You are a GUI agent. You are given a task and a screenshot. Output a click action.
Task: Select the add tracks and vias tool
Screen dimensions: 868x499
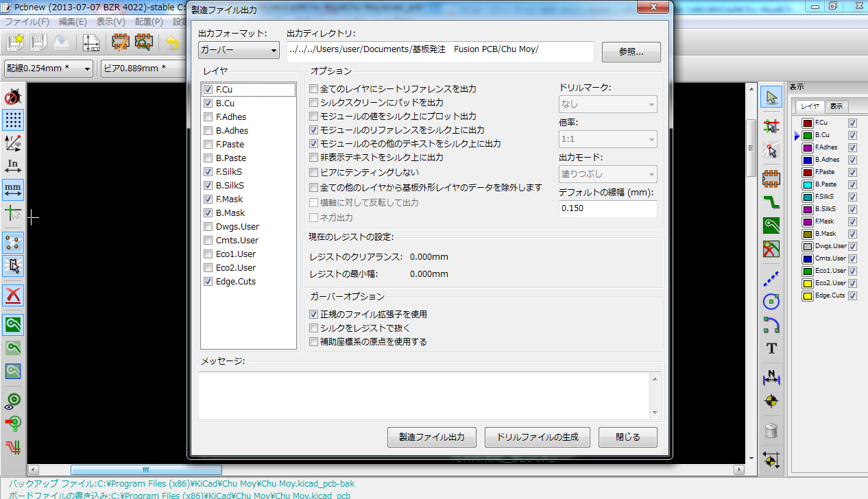[772, 202]
